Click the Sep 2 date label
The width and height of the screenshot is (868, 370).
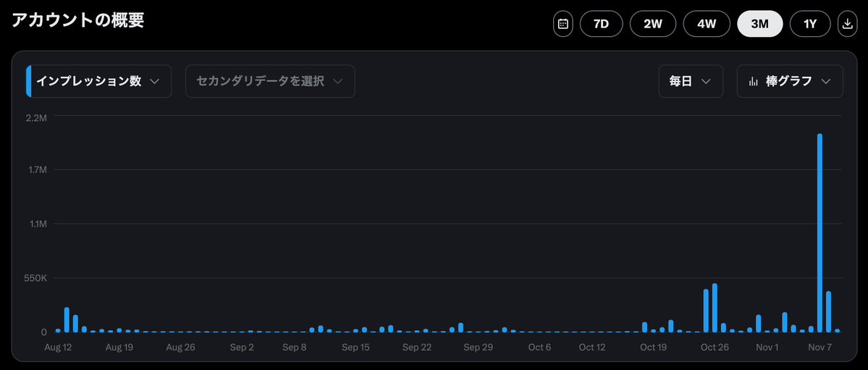click(x=242, y=348)
